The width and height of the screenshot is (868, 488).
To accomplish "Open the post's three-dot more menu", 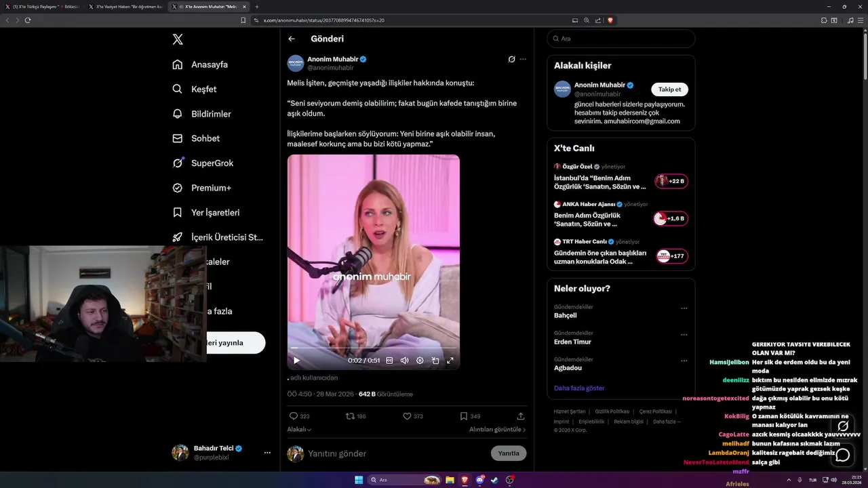I will [523, 59].
